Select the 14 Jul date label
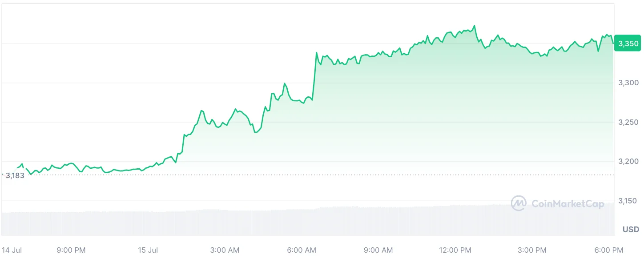 pyautogui.click(x=12, y=250)
